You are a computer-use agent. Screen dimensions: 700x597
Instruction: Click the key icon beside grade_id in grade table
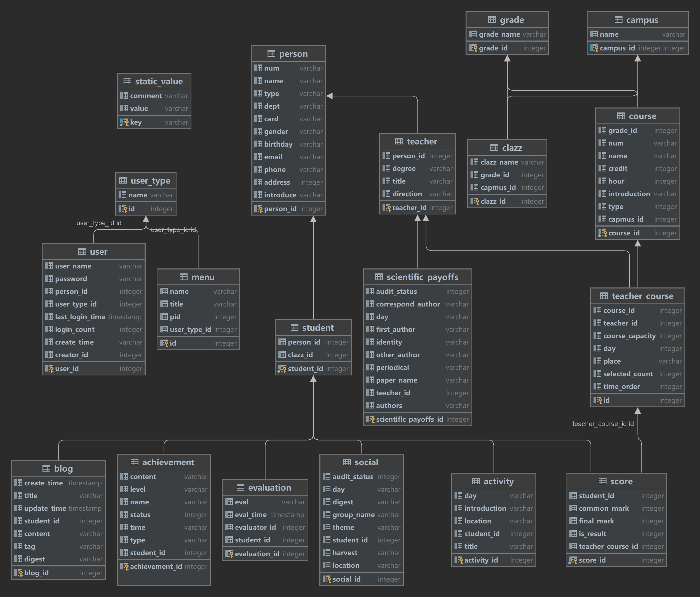pyautogui.click(x=473, y=48)
